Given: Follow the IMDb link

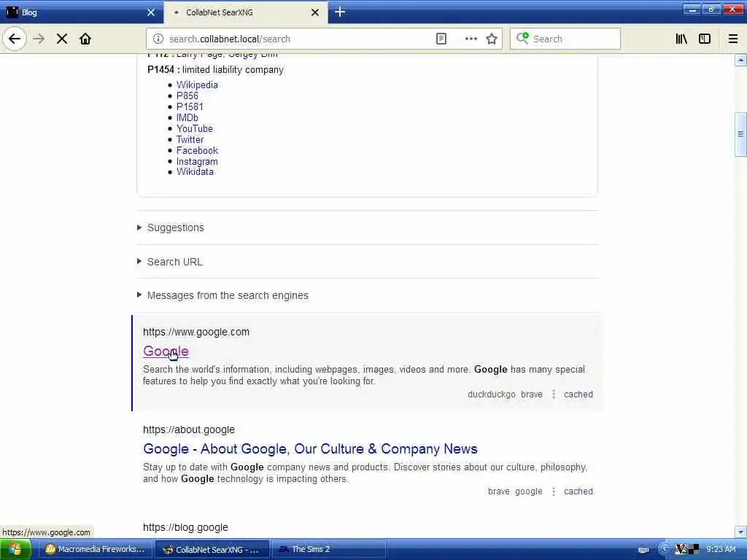Looking at the screenshot, I should point(187,117).
